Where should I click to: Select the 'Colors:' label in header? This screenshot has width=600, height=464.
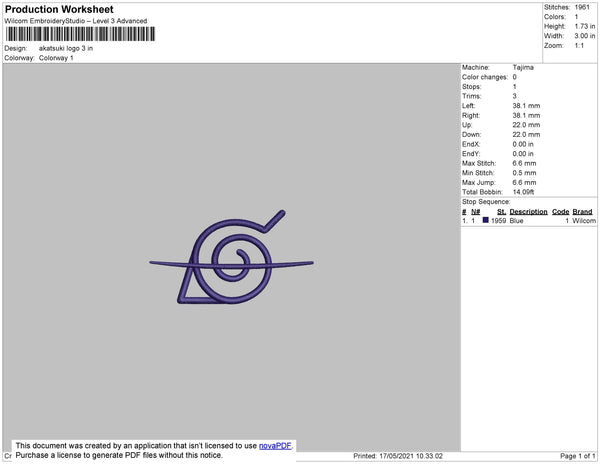point(554,17)
